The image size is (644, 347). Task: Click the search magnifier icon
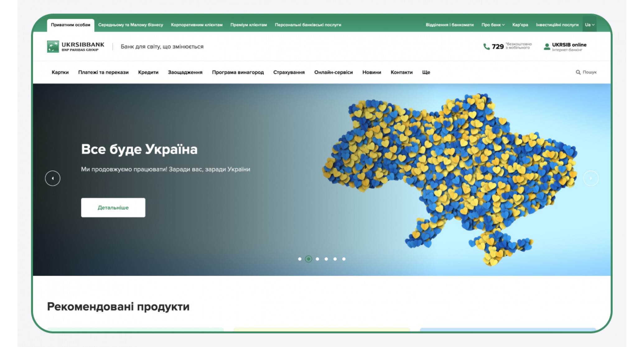(578, 72)
